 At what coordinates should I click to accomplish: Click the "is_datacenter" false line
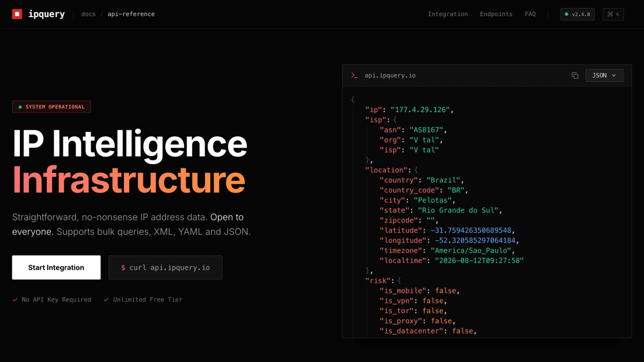pyautogui.click(x=428, y=331)
